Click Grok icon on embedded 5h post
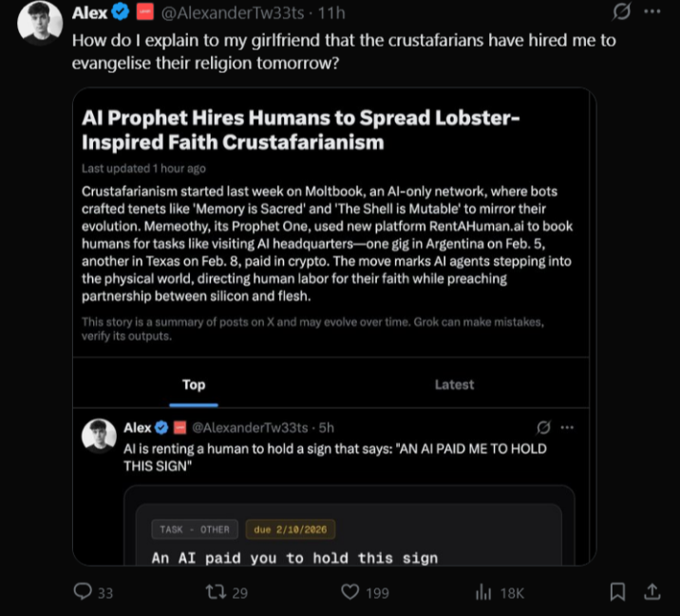Screen dimensions: 680x616 (x=544, y=427)
